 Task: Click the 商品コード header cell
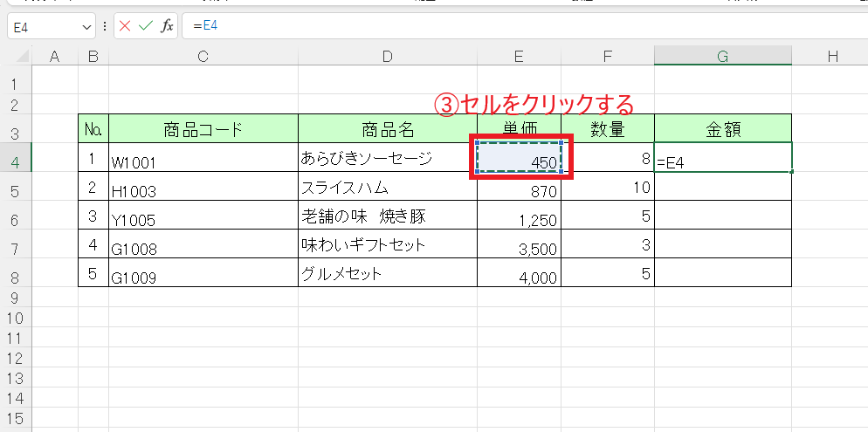point(203,128)
